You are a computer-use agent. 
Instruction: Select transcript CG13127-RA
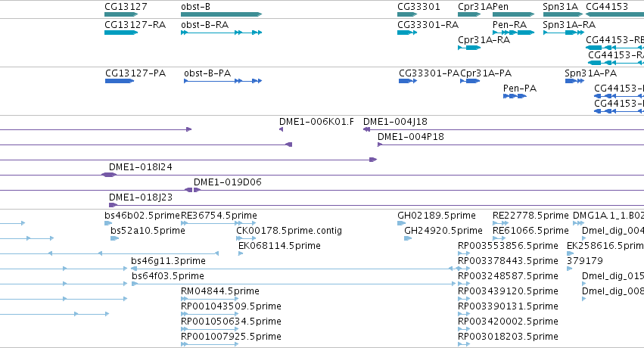(135, 25)
